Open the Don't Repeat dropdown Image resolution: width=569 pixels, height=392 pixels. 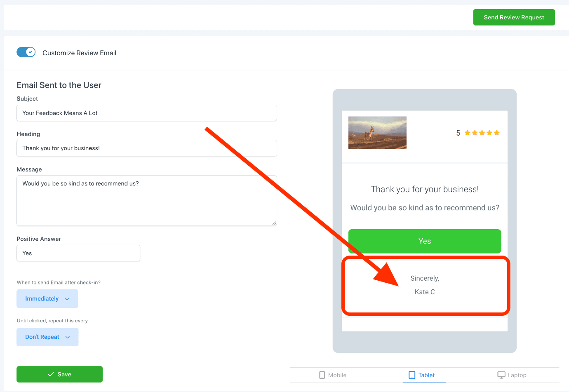[x=46, y=337]
